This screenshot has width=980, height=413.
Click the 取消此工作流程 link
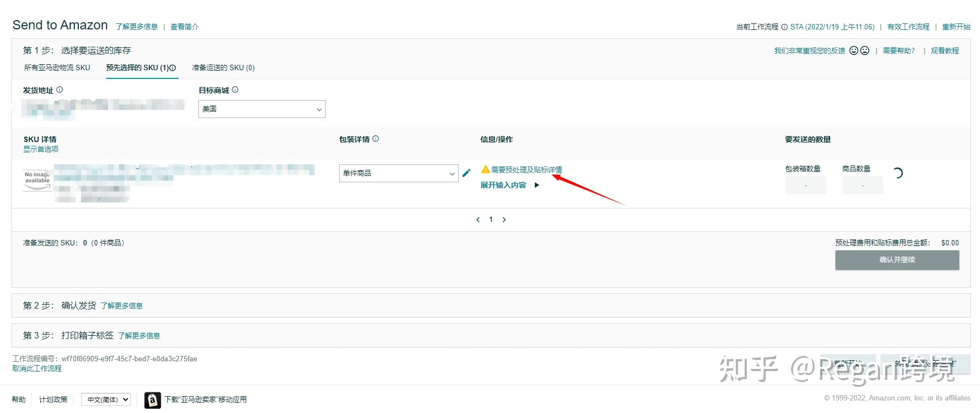coord(37,368)
